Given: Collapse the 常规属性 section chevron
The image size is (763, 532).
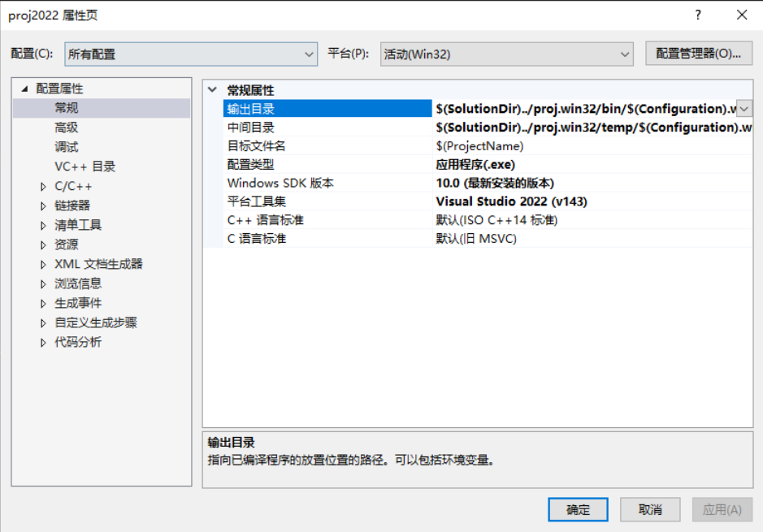Looking at the screenshot, I should click(x=212, y=90).
